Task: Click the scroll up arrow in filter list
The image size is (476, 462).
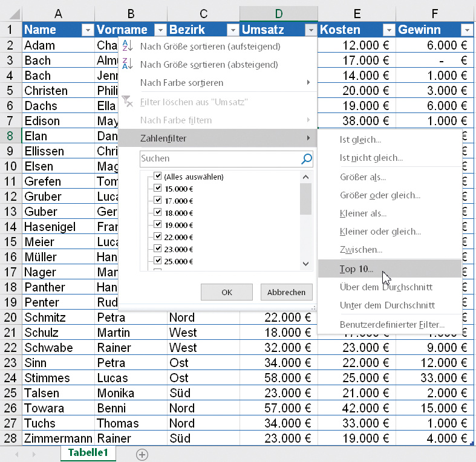Action: (306, 177)
